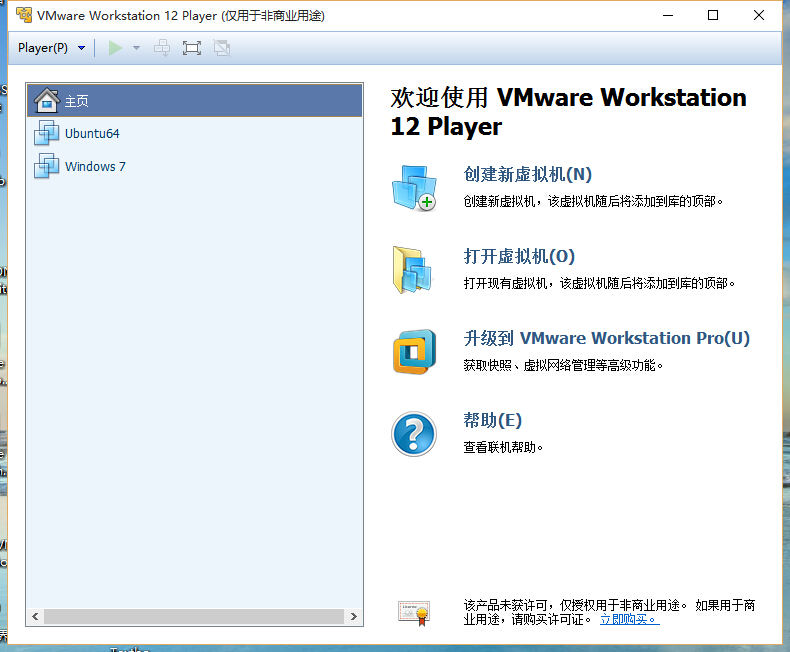Click the text 获取快照、虚拟网络管理等高级功能
Screen dimensions: 790x652
pyautogui.click(x=563, y=365)
